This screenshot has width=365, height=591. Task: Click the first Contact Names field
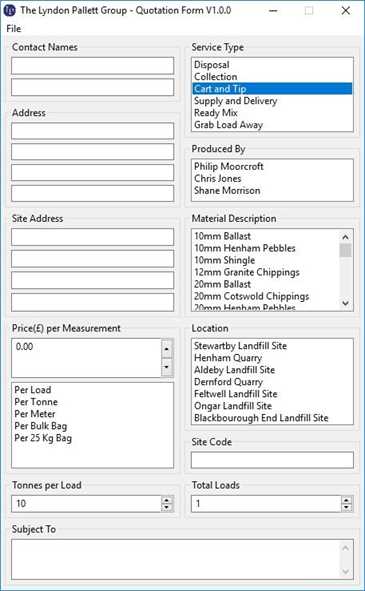coord(92,66)
